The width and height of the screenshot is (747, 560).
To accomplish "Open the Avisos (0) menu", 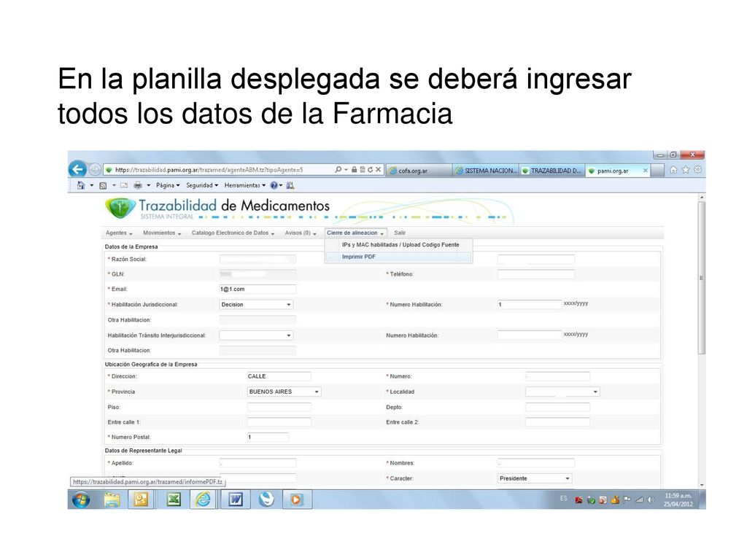I will pos(301,233).
